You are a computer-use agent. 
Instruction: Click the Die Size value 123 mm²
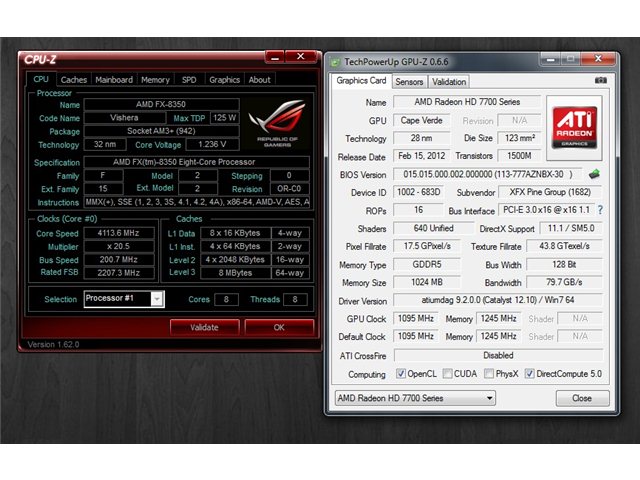click(x=519, y=138)
